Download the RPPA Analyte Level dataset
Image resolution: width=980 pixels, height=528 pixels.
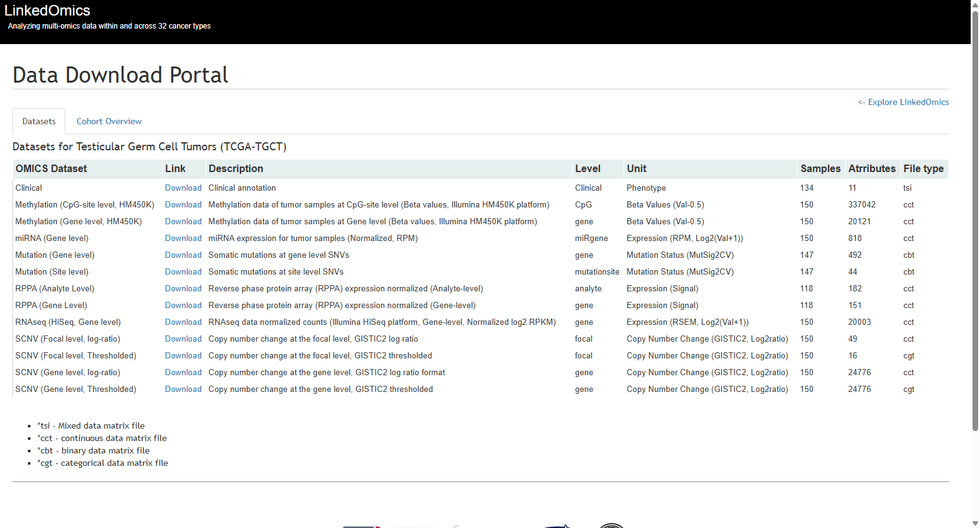(x=183, y=288)
